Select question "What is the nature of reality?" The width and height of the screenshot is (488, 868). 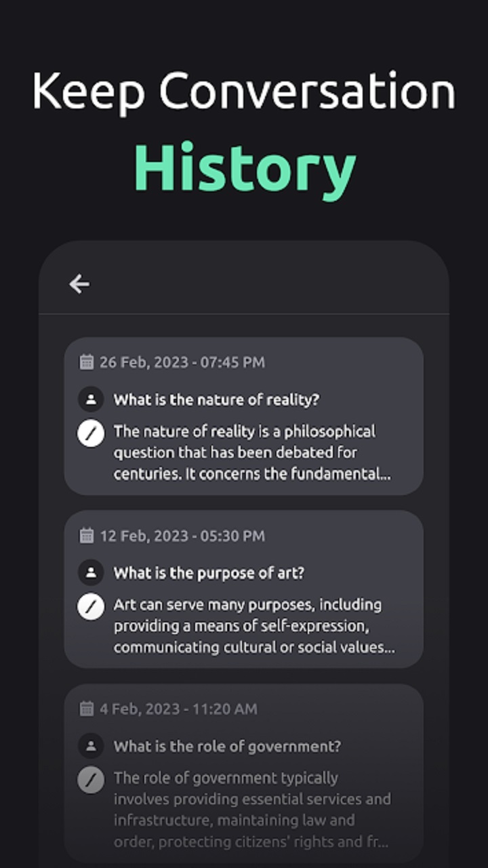tap(216, 400)
